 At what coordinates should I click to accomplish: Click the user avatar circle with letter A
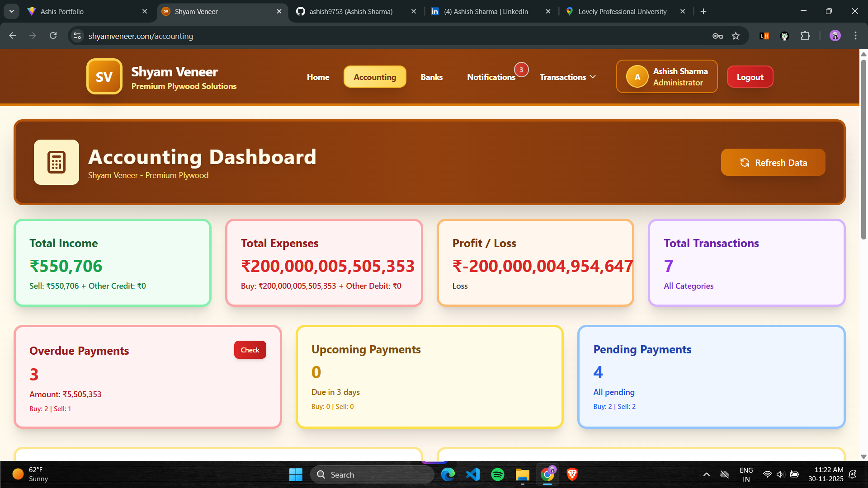point(637,77)
